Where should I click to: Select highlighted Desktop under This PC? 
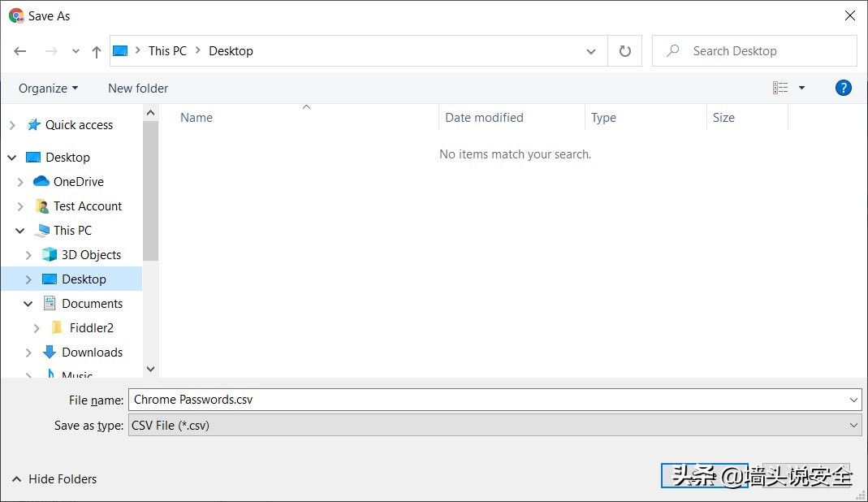(84, 279)
